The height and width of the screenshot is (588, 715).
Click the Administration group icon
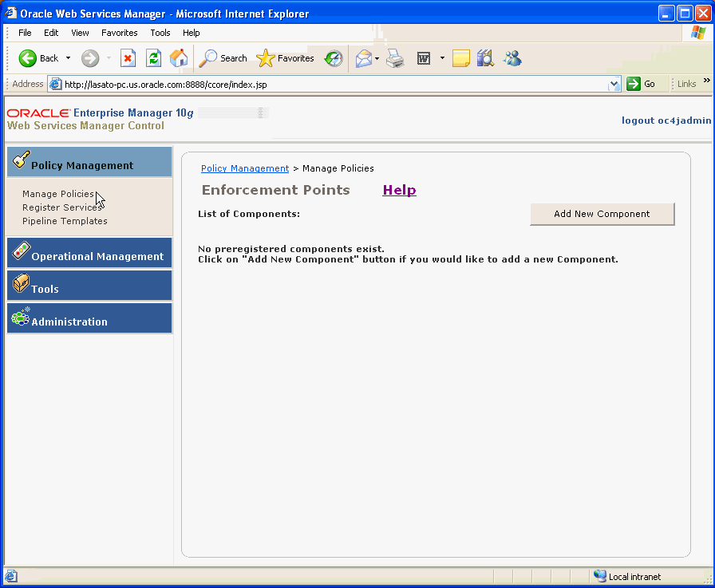(21, 316)
